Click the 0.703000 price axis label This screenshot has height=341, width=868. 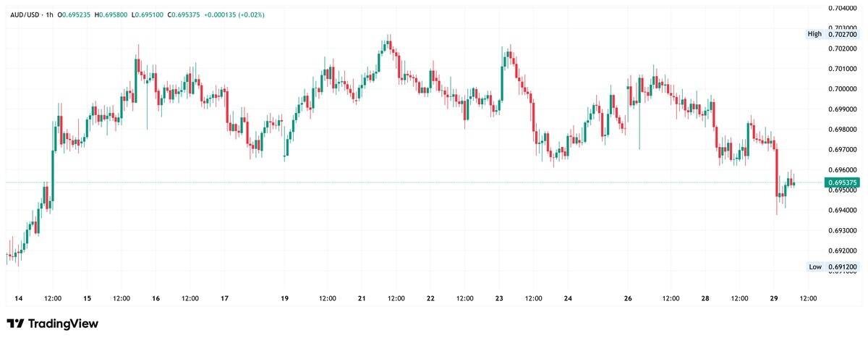point(843,28)
